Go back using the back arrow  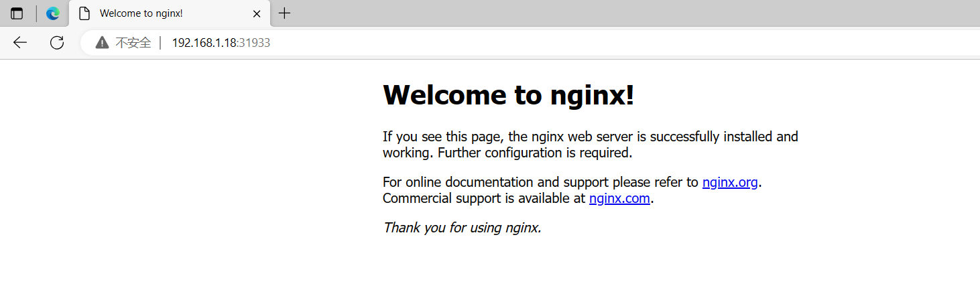[20, 43]
